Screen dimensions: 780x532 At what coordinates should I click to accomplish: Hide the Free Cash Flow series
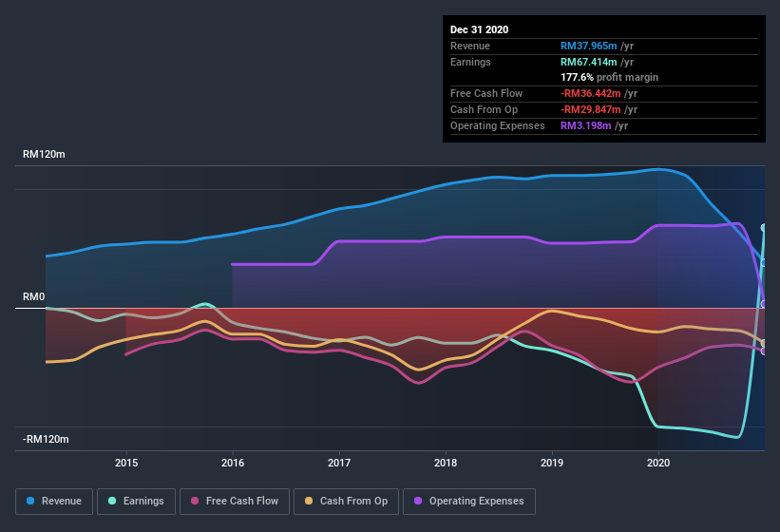(x=235, y=501)
